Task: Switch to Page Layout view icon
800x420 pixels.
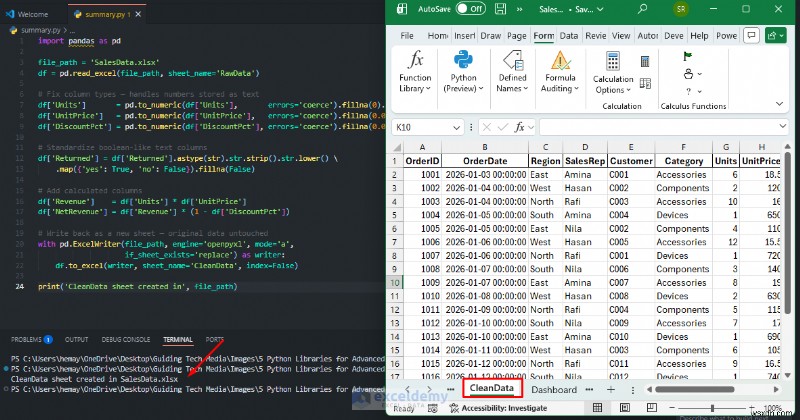Action: click(x=624, y=408)
